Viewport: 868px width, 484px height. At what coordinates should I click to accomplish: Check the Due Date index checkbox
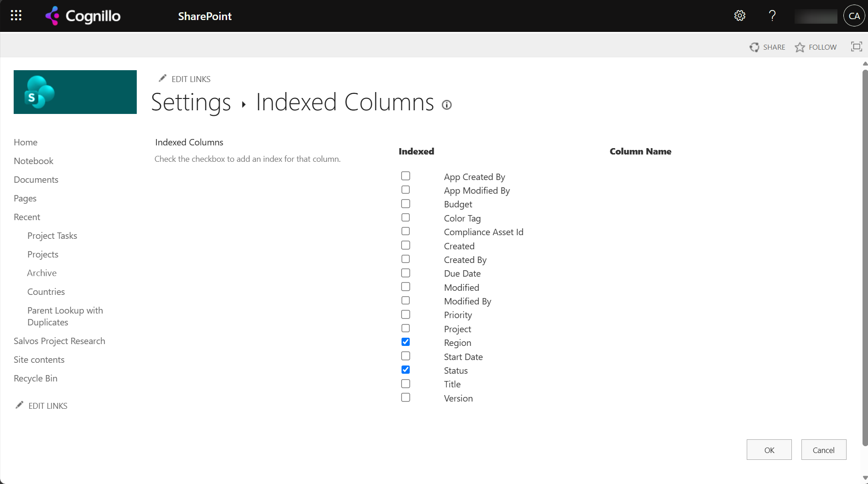click(405, 273)
